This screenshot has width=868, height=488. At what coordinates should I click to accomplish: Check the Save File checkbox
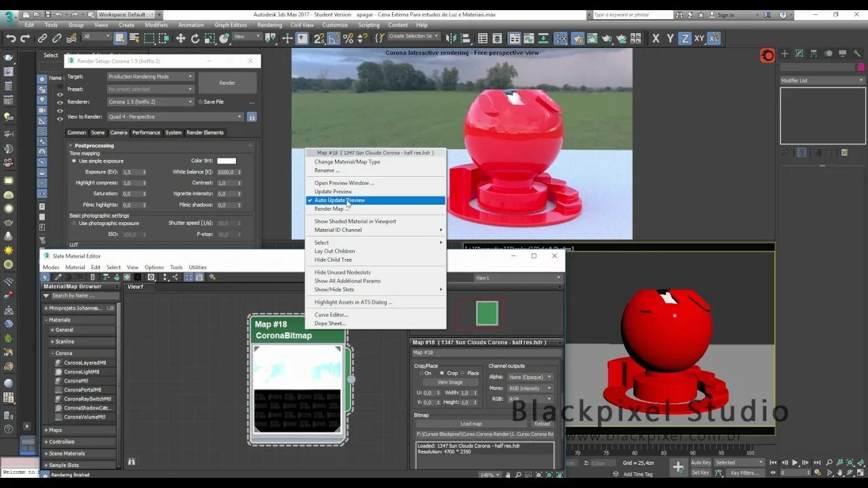pos(200,102)
